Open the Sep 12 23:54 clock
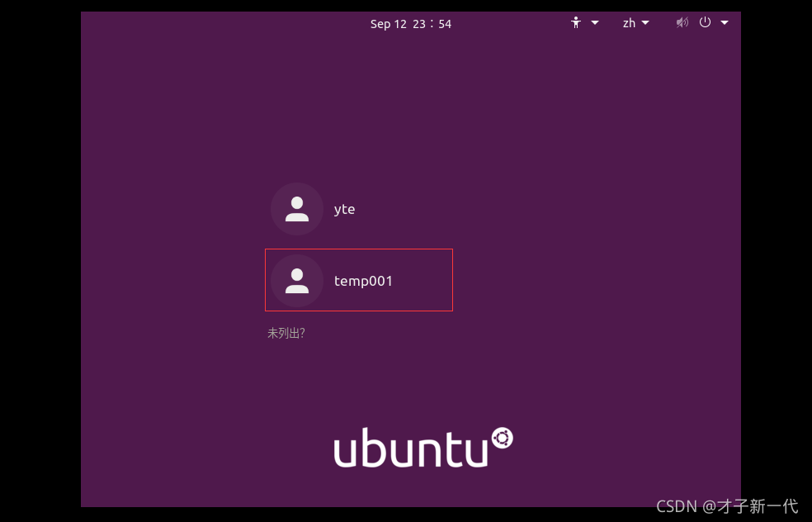 coord(411,24)
